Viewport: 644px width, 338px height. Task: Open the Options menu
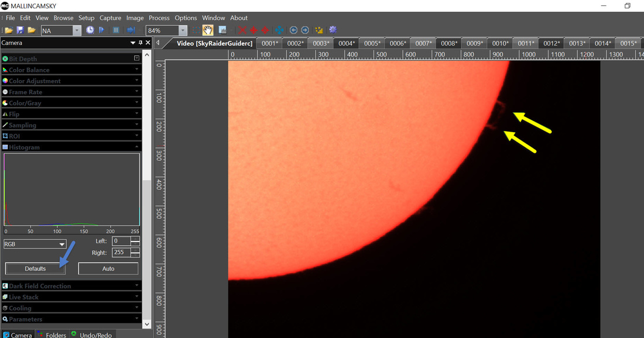coord(186,18)
